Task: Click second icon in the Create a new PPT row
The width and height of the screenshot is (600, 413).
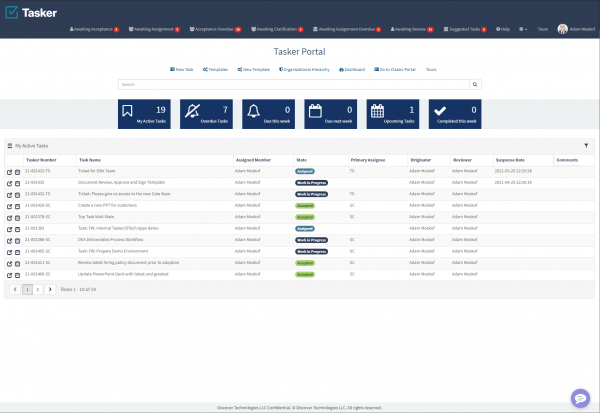Action: point(18,207)
